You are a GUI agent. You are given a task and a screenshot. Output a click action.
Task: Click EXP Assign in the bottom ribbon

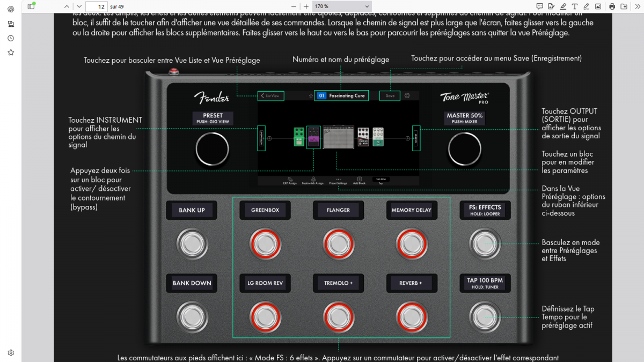290,181
